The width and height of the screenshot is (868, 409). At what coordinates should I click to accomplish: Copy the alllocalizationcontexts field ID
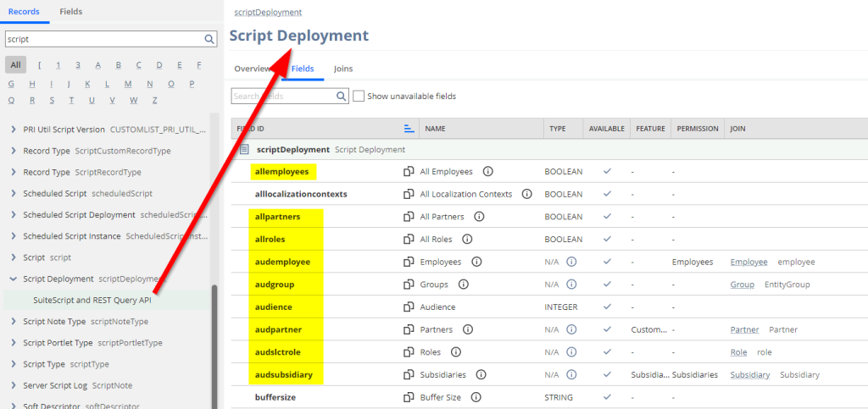pos(409,194)
